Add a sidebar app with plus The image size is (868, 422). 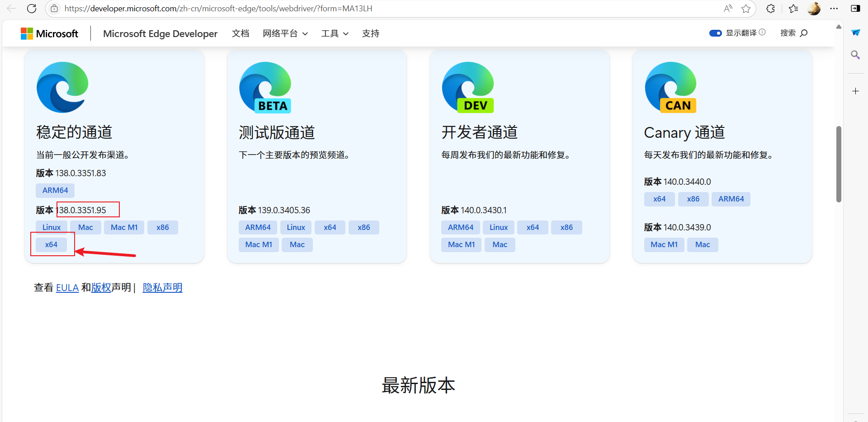tap(855, 91)
